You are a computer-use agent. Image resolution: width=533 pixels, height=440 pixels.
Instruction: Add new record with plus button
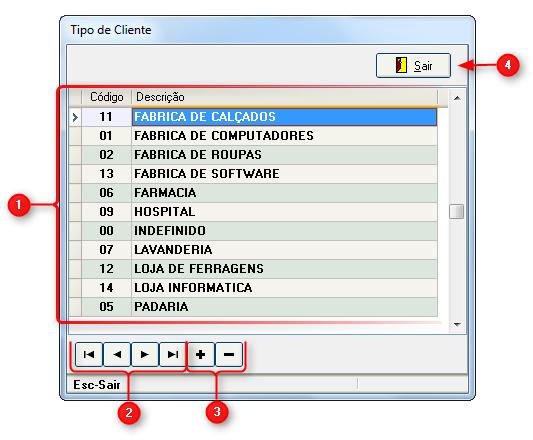pyautogui.click(x=201, y=355)
